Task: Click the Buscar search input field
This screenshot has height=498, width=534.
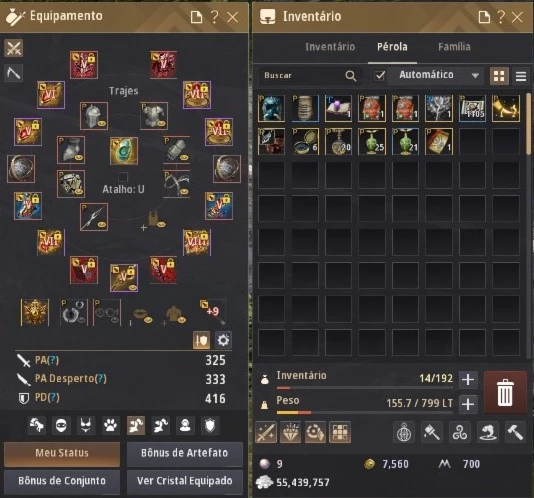Action: [303, 76]
